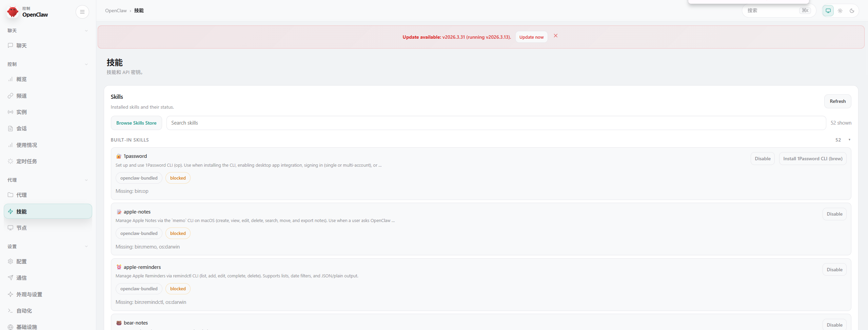Image resolution: width=868 pixels, height=330 pixels.
Task: Open 实例 instances via its broadcast icon
Action: pos(11,112)
